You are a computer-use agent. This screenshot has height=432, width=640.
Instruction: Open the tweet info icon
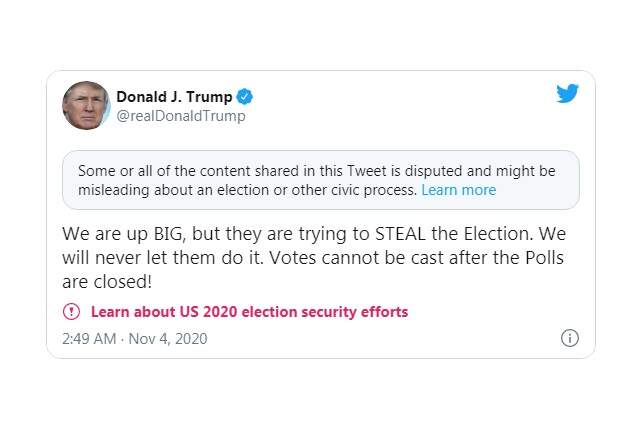[x=569, y=338]
